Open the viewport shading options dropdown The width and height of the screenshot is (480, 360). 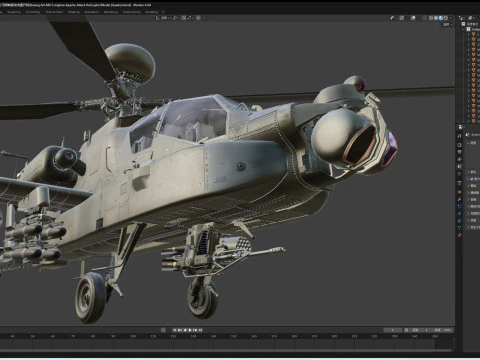click(x=451, y=18)
